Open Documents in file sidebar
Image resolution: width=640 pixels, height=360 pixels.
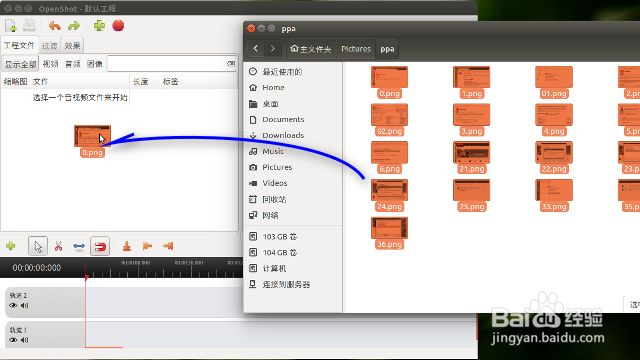(283, 119)
